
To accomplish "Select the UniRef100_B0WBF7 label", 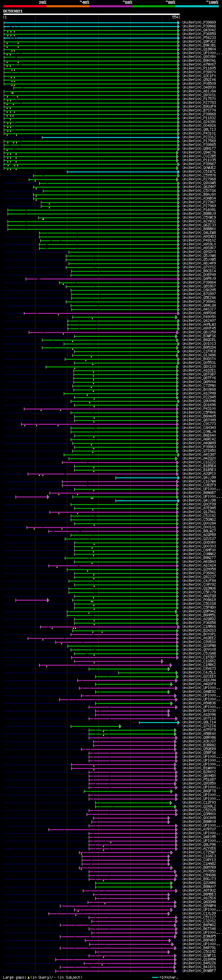I will (x=199, y=971).
